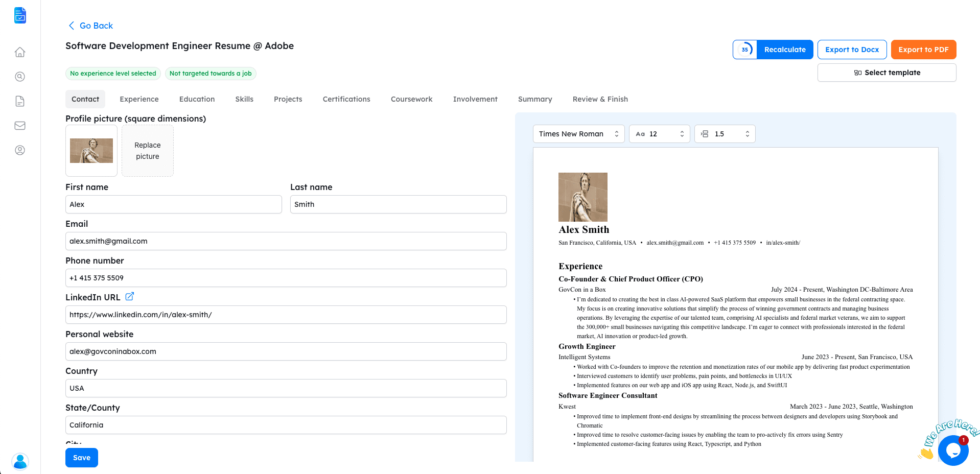Expand the Times New Roman font dropdown
The image size is (980, 474).
pos(578,134)
